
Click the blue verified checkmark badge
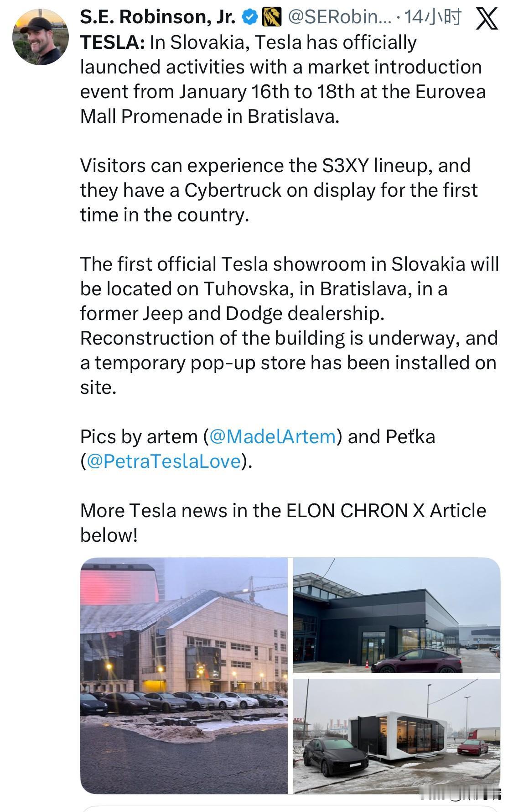click(x=249, y=17)
